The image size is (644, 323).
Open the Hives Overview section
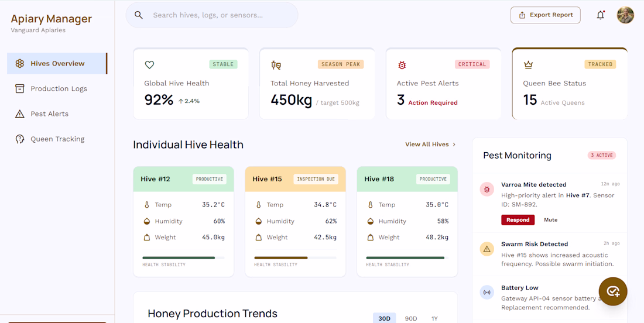57,63
